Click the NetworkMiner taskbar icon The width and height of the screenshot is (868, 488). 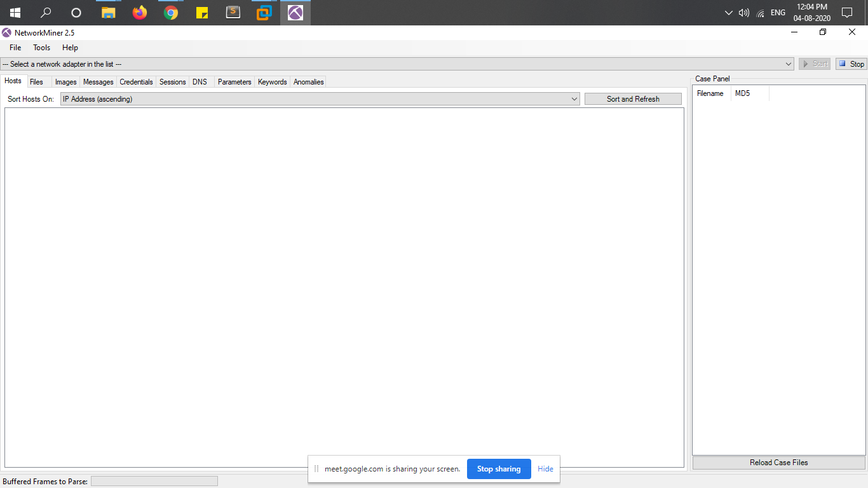[x=295, y=13]
